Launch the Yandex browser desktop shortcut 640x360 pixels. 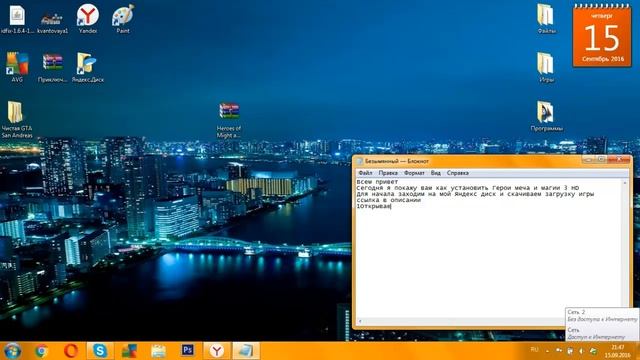88,19
